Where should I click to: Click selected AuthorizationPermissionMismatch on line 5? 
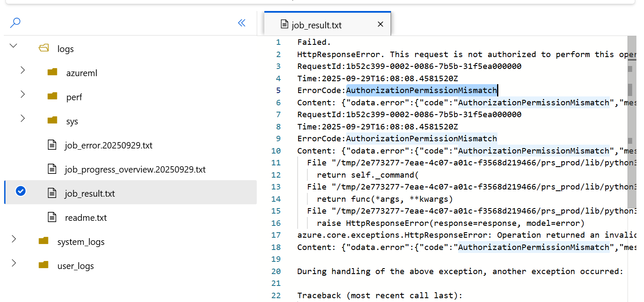tap(421, 91)
